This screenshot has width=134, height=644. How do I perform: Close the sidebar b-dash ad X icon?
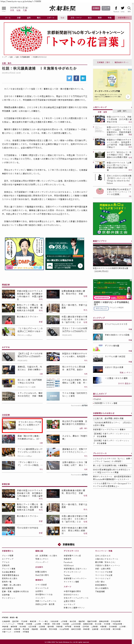click(131, 70)
